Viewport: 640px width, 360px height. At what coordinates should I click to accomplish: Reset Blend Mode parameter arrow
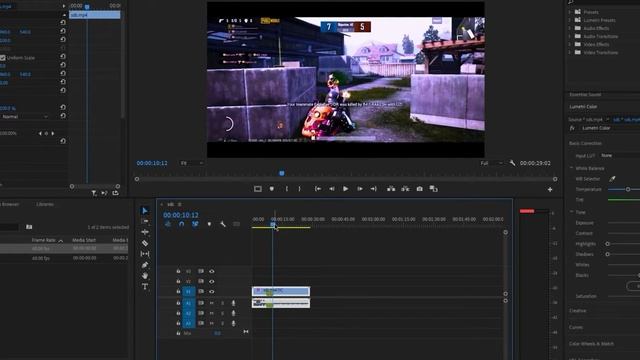(x=63, y=116)
